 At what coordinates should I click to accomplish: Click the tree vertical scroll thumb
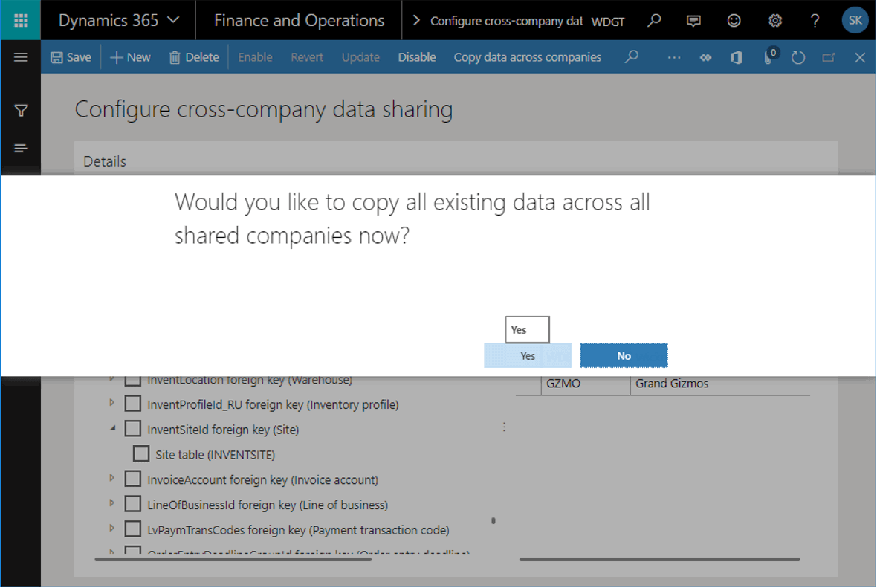pos(493,521)
